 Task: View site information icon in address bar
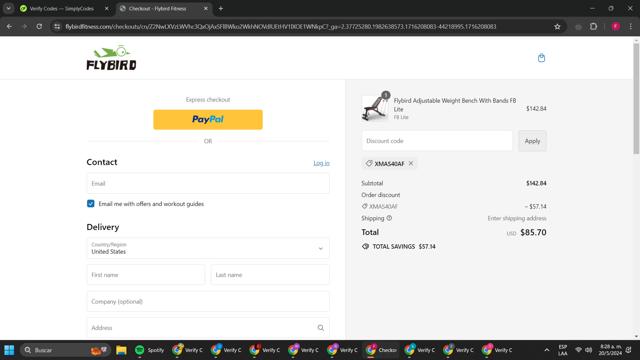[x=57, y=27]
